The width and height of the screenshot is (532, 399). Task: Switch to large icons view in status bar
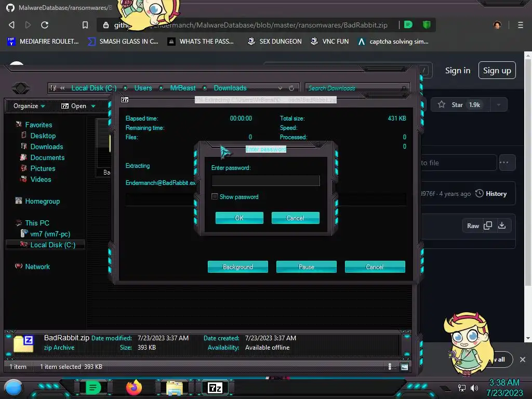(404, 367)
